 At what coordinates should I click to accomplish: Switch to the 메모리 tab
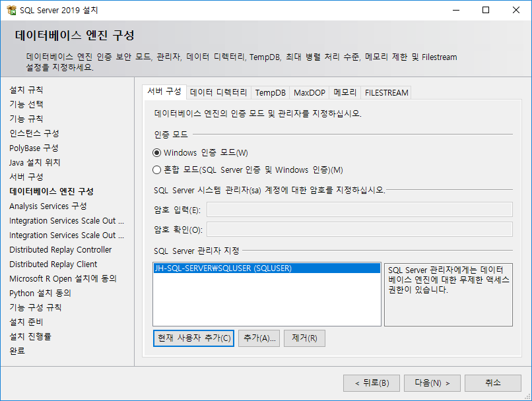click(345, 92)
